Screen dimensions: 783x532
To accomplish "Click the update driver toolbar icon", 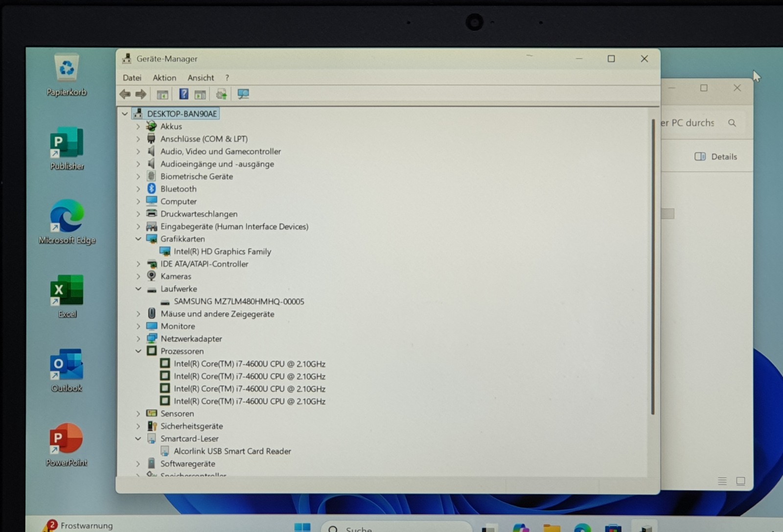I will pos(221,94).
